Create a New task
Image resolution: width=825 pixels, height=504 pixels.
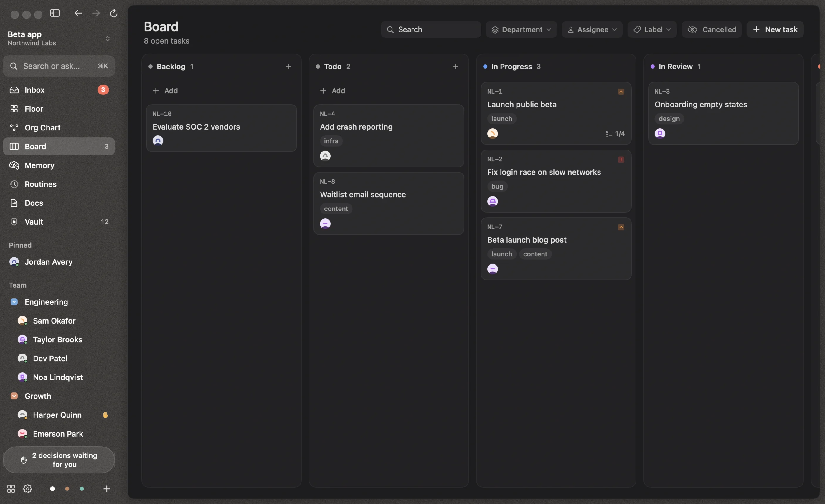775,29
